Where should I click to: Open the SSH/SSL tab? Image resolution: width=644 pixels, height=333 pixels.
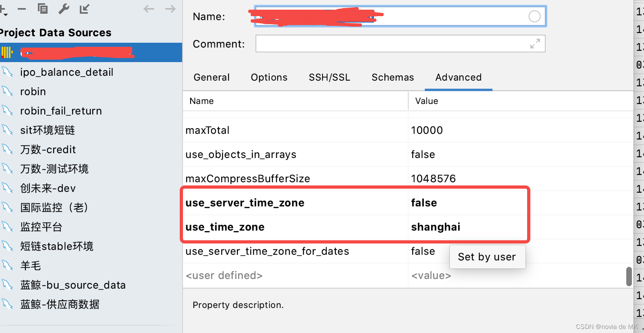329,77
